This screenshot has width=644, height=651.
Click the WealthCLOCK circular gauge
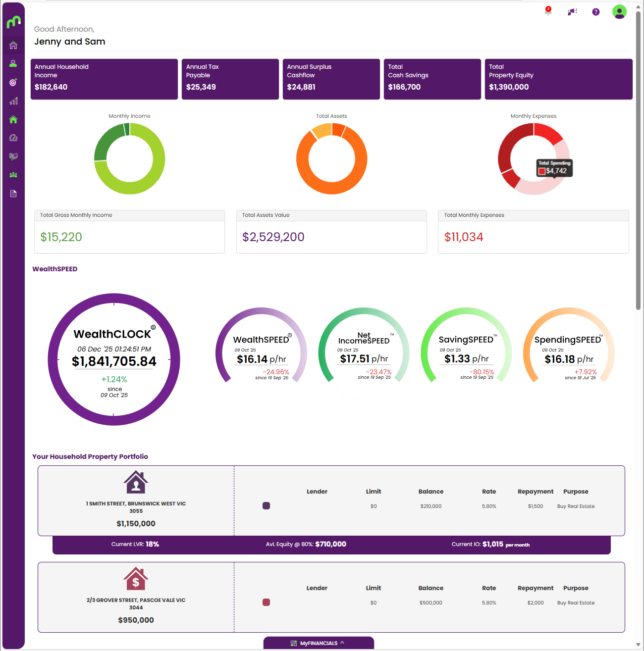click(x=114, y=359)
